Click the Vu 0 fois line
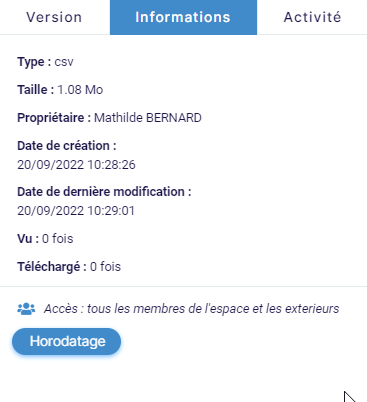Image resolution: width=367 pixels, height=402 pixels. [x=45, y=239]
